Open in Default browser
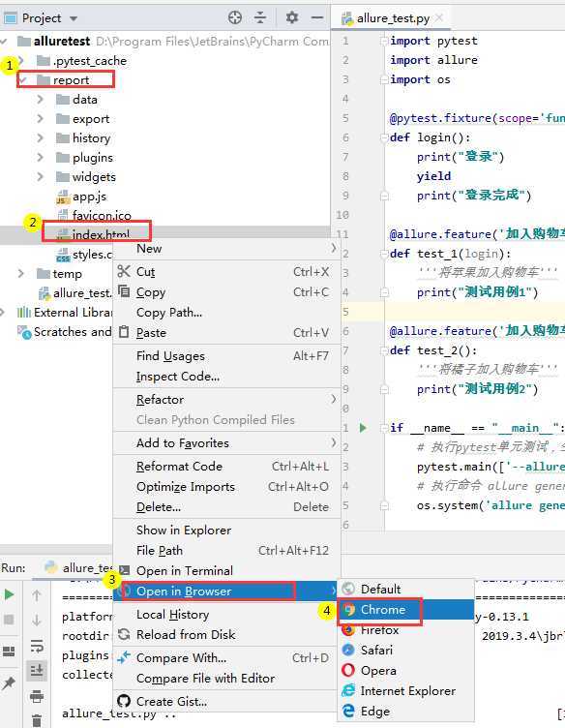The height and width of the screenshot is (728, 565). click(406, 590)
